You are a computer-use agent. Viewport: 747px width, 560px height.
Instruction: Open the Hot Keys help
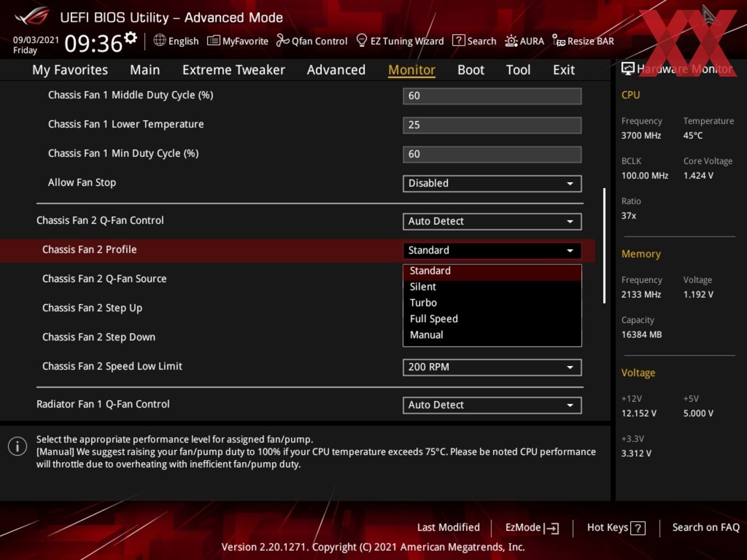[x=616, y=528]
